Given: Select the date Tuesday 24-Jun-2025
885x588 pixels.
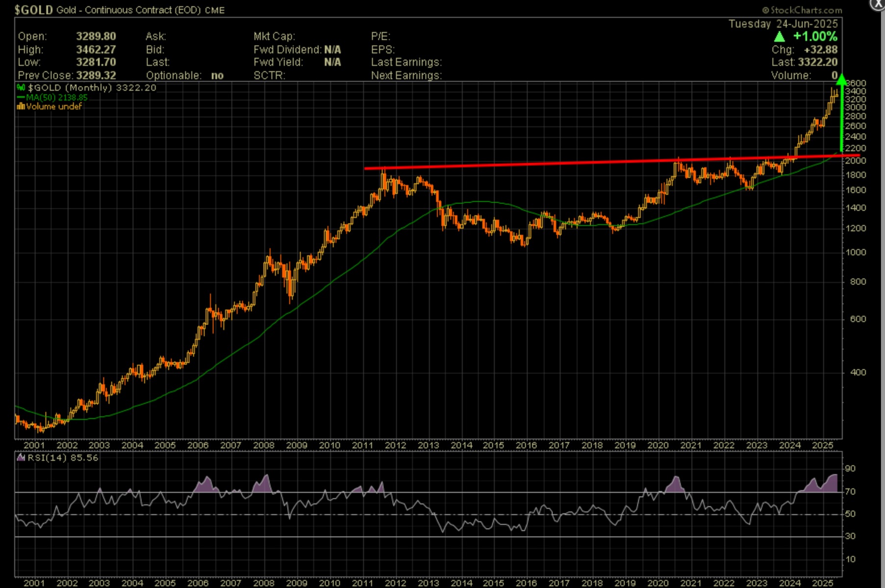Looking at the screenshot, I should 783,24.
